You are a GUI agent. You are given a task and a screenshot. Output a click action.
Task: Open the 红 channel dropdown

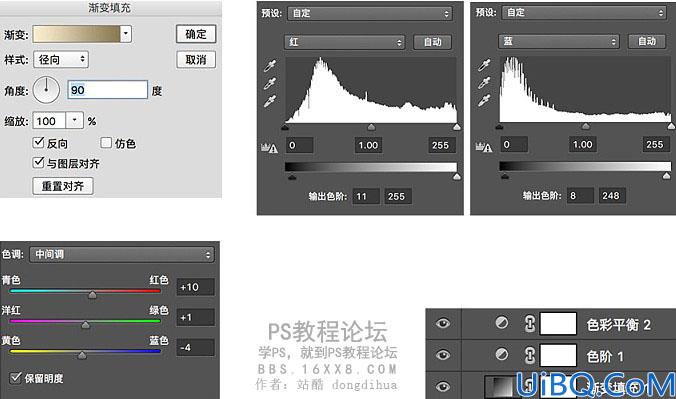coord(344,42)
